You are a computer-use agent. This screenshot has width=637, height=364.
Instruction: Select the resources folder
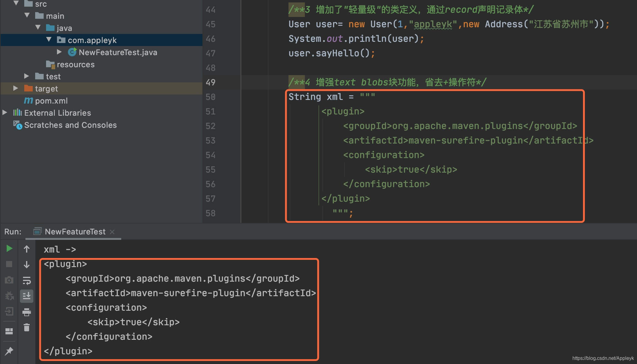pyautogui.click(x=75, y=65)
